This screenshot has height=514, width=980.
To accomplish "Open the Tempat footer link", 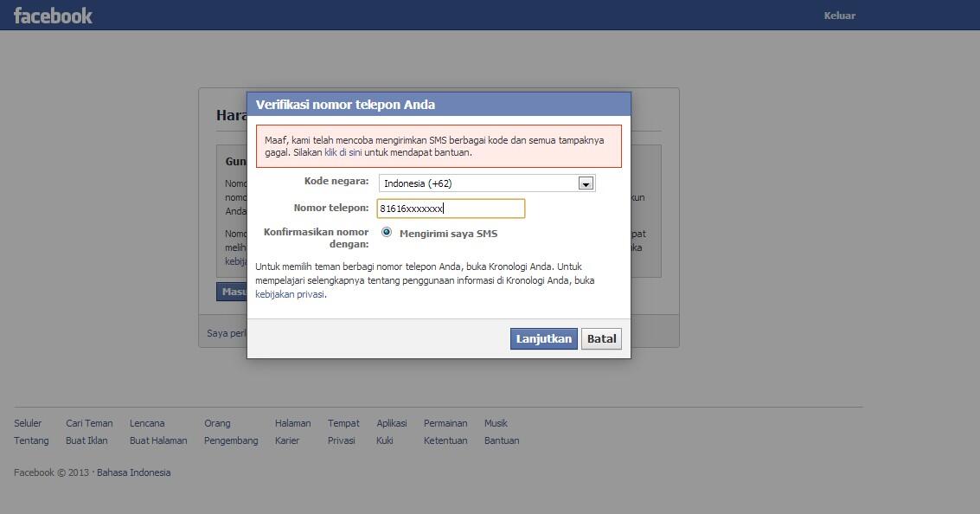I will tap(343, 423).
